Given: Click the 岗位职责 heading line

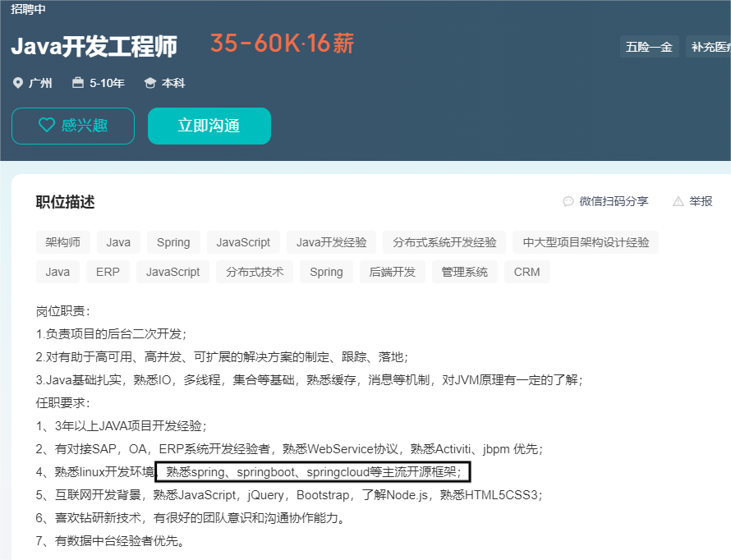Looking at the screenshot, I should [63, 311].
